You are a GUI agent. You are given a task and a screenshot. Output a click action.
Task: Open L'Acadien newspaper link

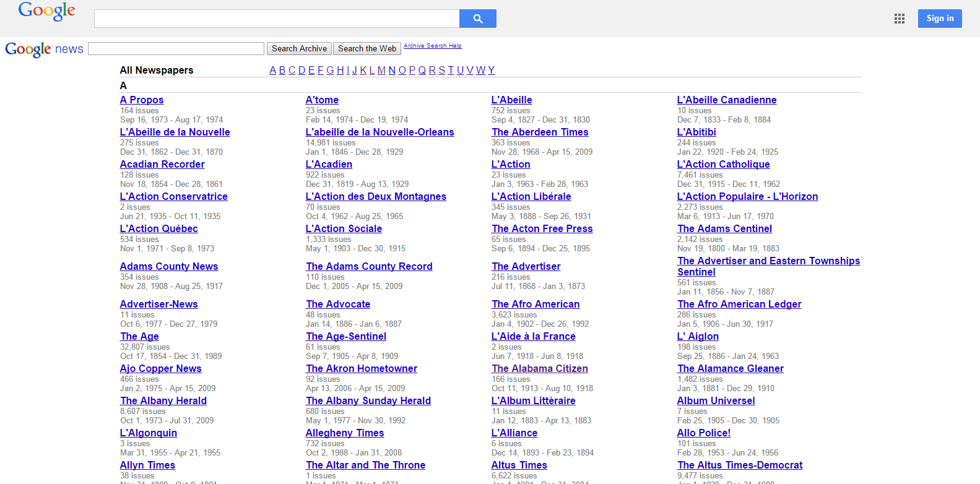(x=329, y=164)
